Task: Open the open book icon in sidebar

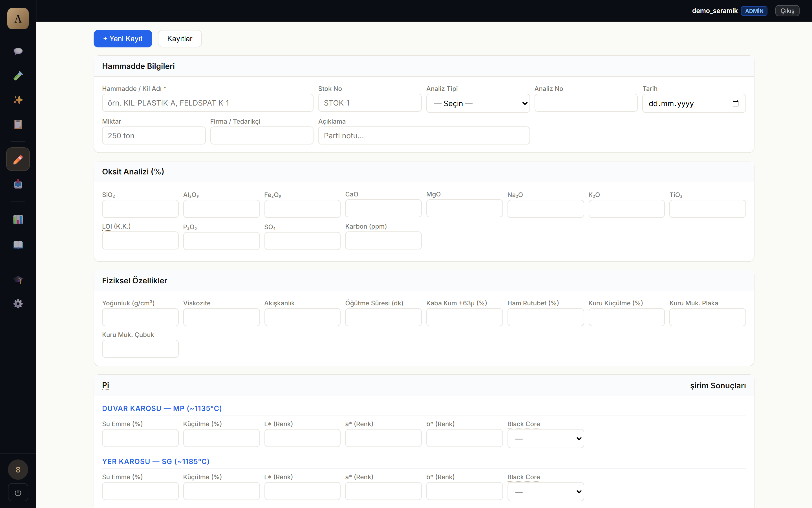Action: 18,245
